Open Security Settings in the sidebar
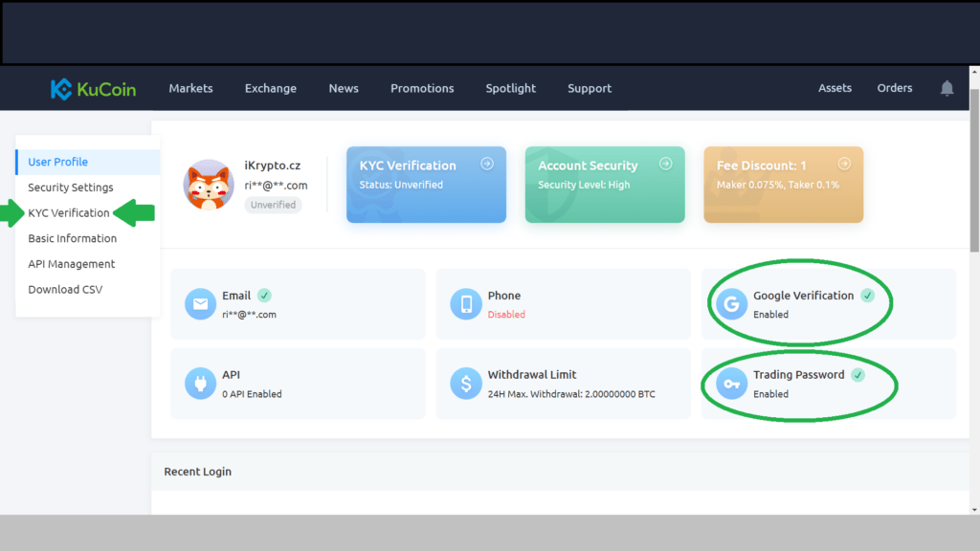 [x=71, y=187]
